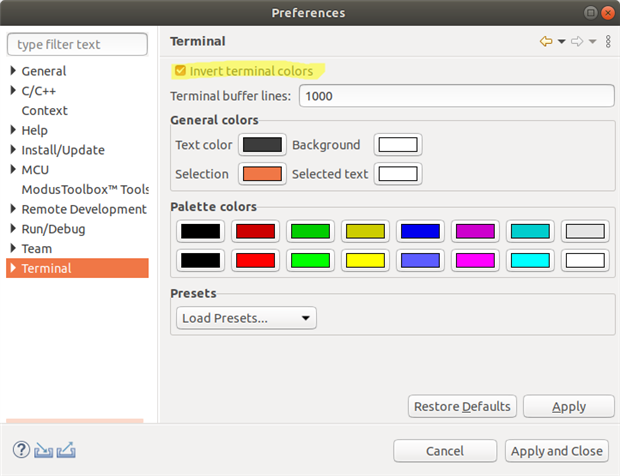Screen dimensions: 620x476
Task: Expand the Install/Update tree node
Action: [13, 150]
